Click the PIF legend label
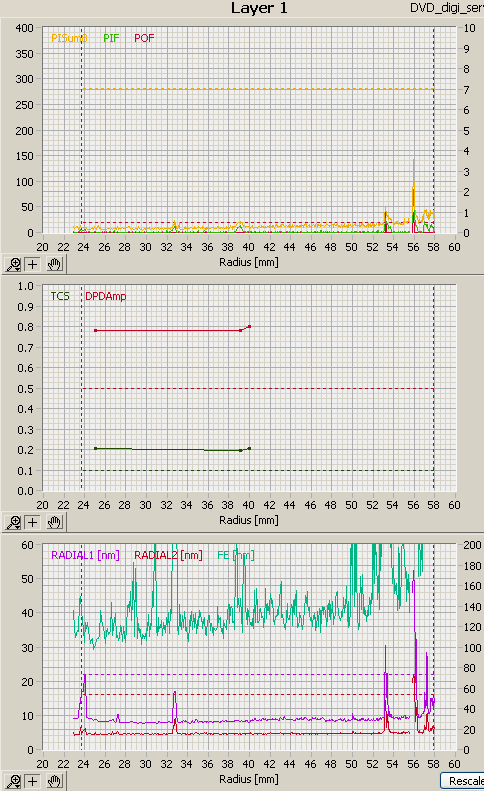 click(112, 38)
